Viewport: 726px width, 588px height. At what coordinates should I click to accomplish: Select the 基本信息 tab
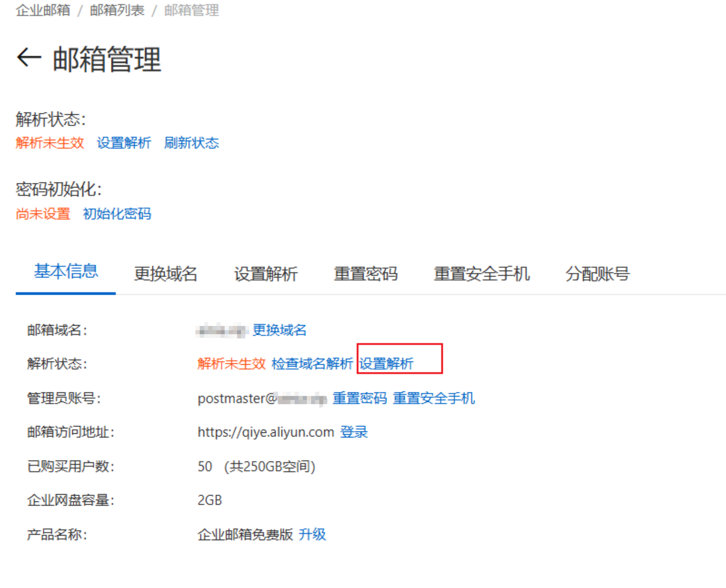coord(66,271)
